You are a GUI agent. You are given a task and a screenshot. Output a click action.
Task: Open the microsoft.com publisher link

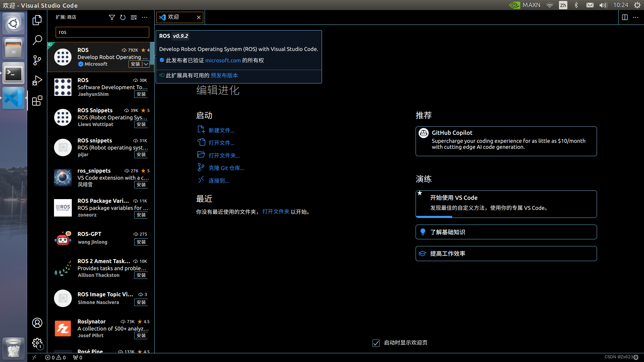223,60
